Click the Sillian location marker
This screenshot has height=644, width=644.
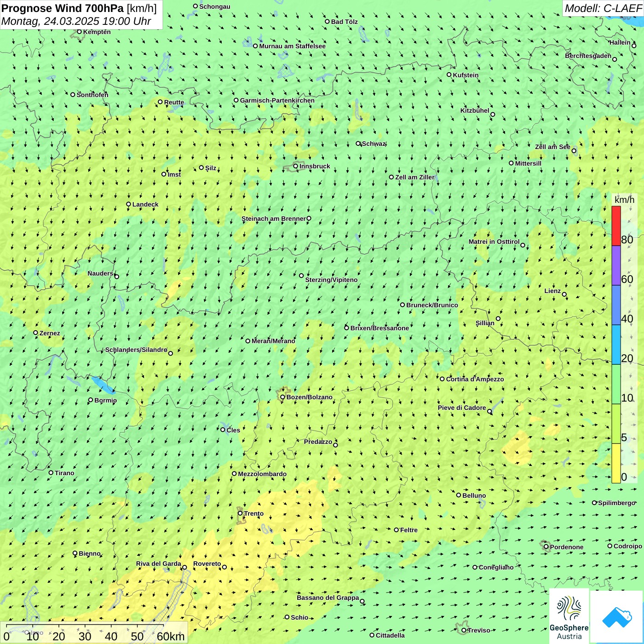498,318
